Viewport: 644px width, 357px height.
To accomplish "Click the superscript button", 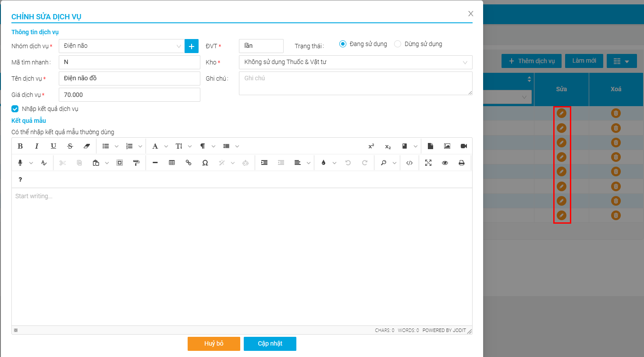I will (371, 146).
